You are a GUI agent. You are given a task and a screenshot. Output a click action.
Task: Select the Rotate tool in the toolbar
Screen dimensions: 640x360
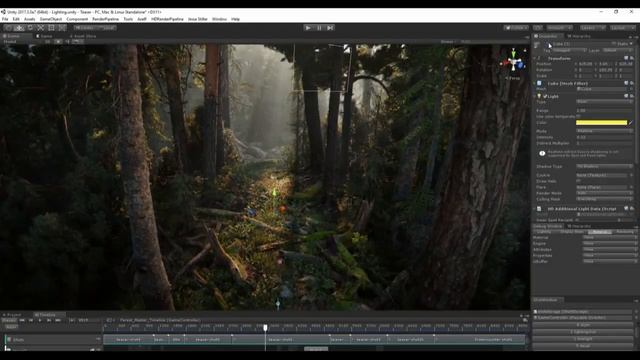point(30,28)
